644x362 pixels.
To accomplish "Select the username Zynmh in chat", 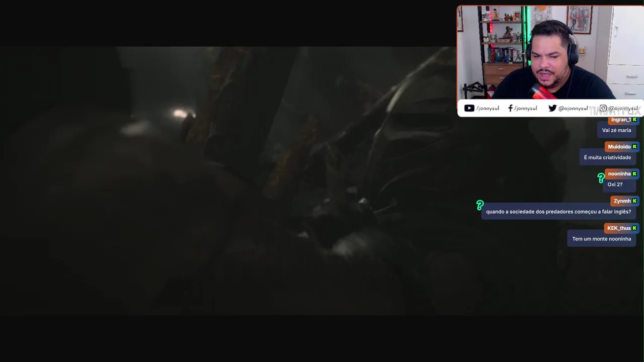I will [x=622, y=201].
